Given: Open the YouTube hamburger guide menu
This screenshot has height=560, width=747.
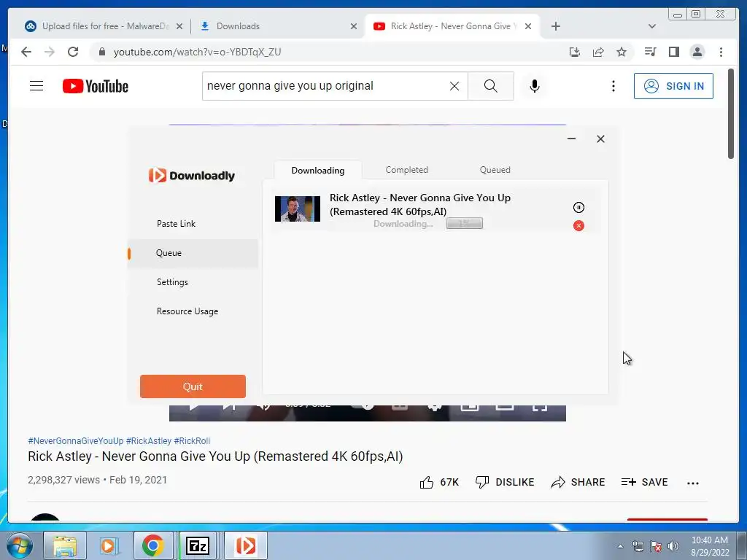Looking at the screenshot, I should [36, 86].
